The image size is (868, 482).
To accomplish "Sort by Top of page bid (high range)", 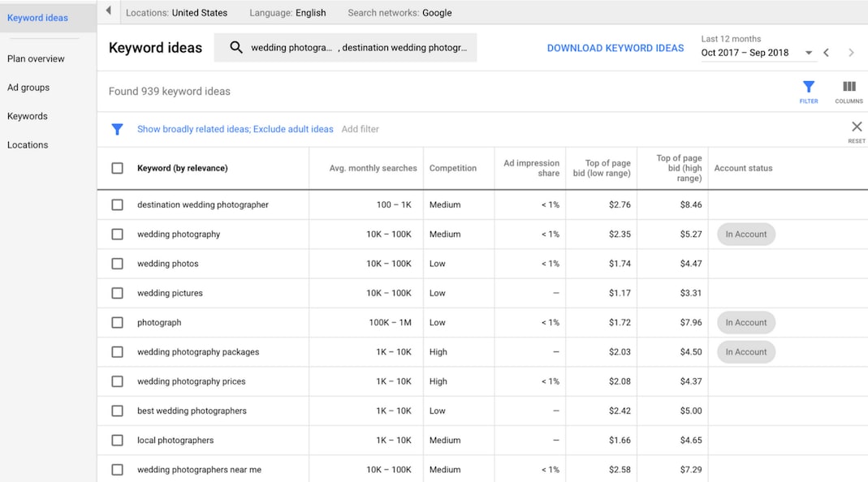I will [679, 168].
